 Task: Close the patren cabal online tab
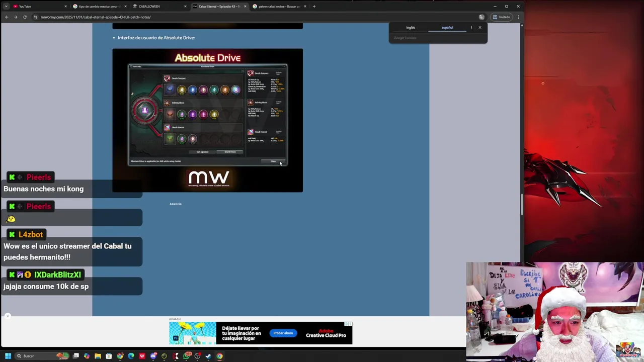(x=305, y=7)
